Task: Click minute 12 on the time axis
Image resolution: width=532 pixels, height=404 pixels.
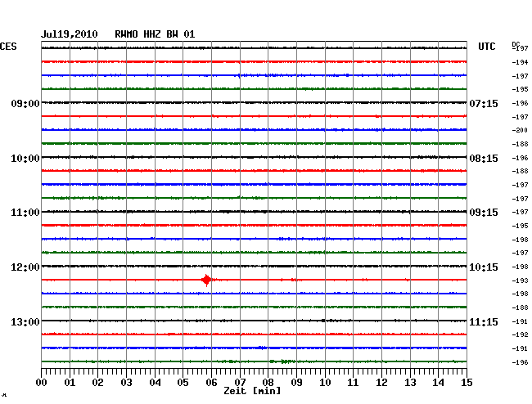Action: click(x=381, y=383)
